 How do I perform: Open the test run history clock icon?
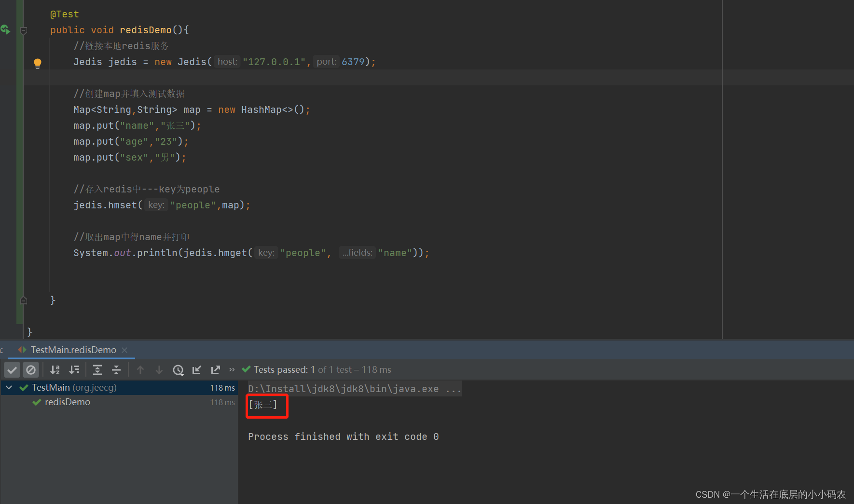click(x=178, y=369)
